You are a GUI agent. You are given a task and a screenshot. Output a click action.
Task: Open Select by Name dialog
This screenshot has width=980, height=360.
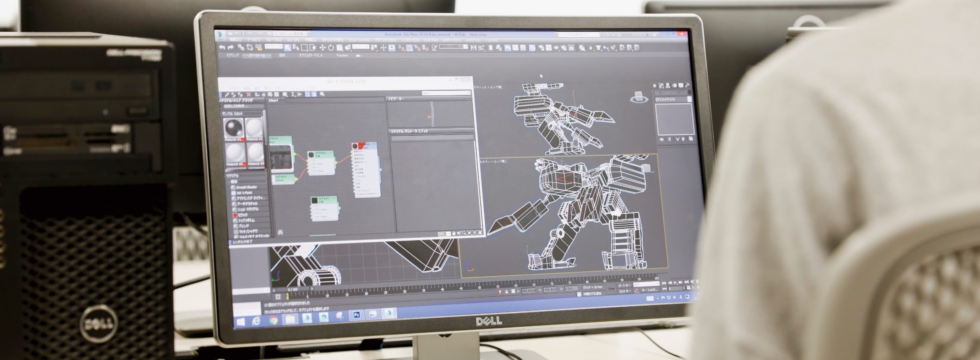point(296,48)
